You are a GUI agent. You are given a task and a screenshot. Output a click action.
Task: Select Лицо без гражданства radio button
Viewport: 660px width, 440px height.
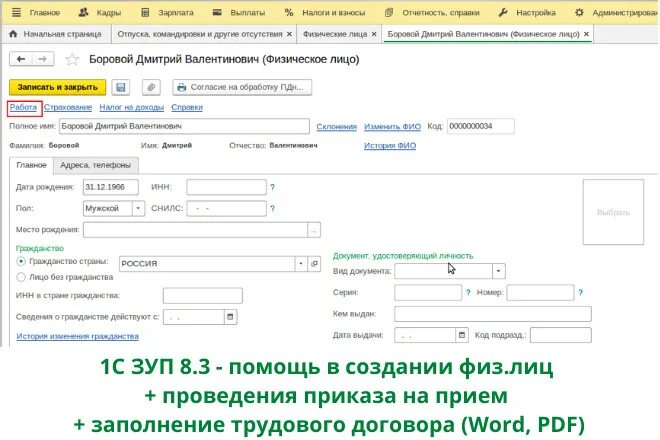pyautogui.click(x=21, y=277)
